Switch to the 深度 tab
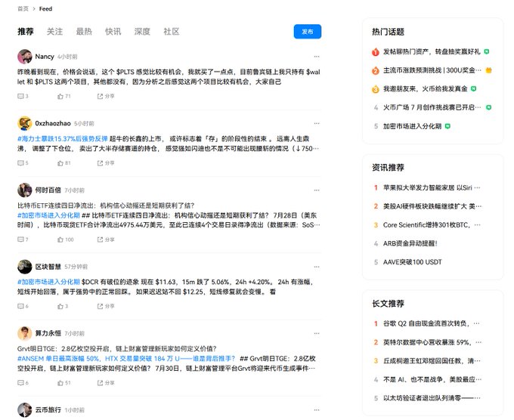 click(142, 32)
